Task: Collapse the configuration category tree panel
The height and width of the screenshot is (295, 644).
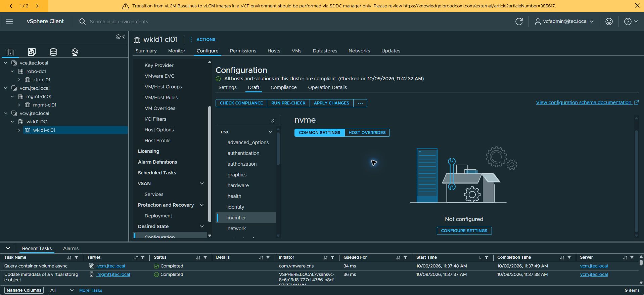Action: coord(273,121)
